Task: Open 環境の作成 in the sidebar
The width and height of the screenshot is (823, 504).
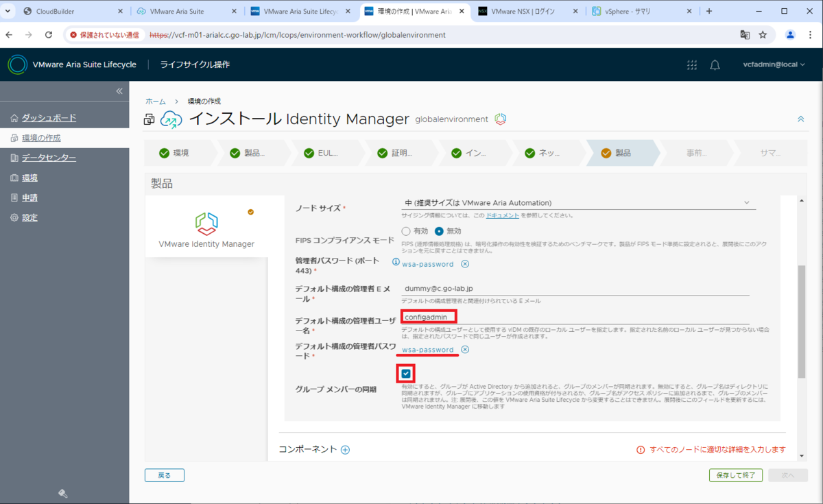Action: pos(40,138)
